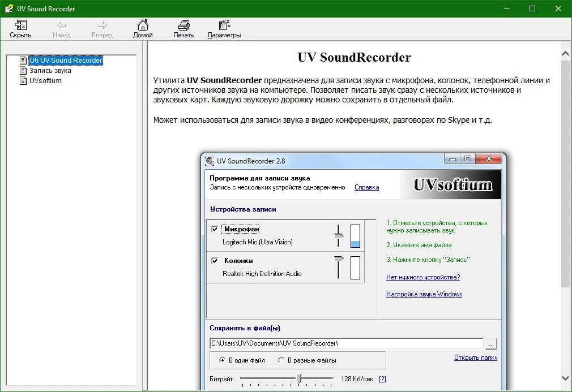Click the page icon beside 'Об UV Sound Recorder'
This screenshot has width=572, height=392.
23,60
